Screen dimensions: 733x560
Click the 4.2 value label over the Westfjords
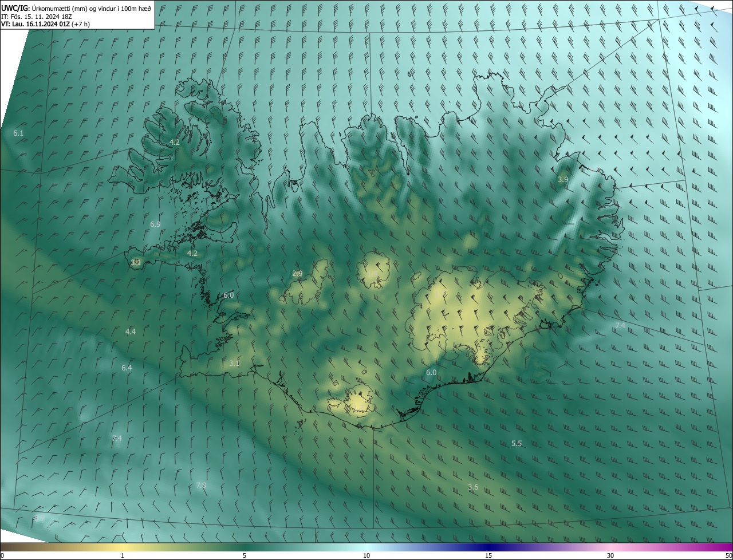(x=175, y=142)
